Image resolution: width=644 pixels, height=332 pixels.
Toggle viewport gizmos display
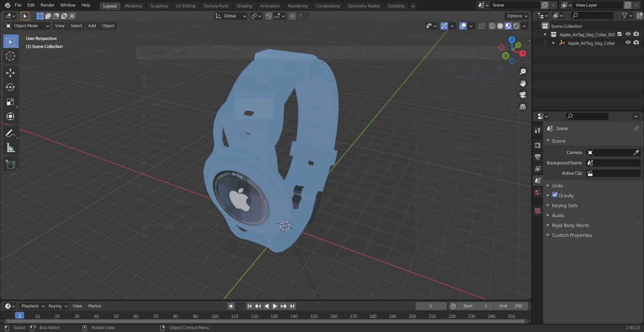(x=444, y=26)
